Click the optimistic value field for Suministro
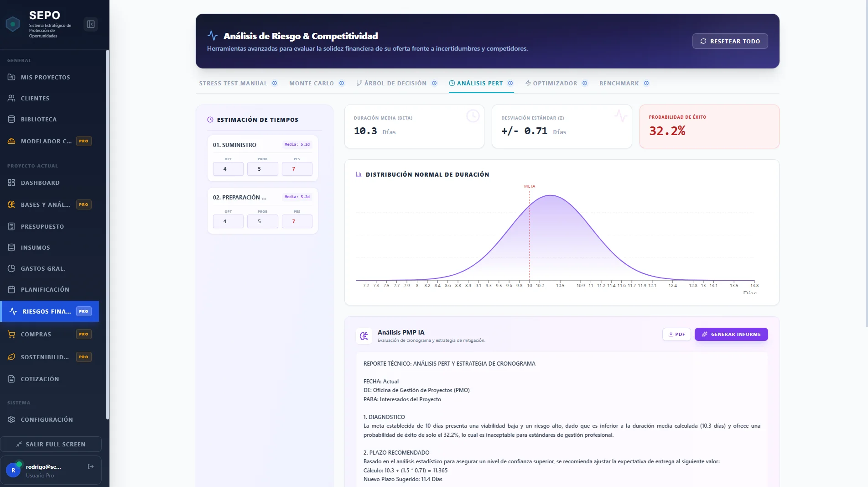868x487 pixels. [x=228, y=169]
